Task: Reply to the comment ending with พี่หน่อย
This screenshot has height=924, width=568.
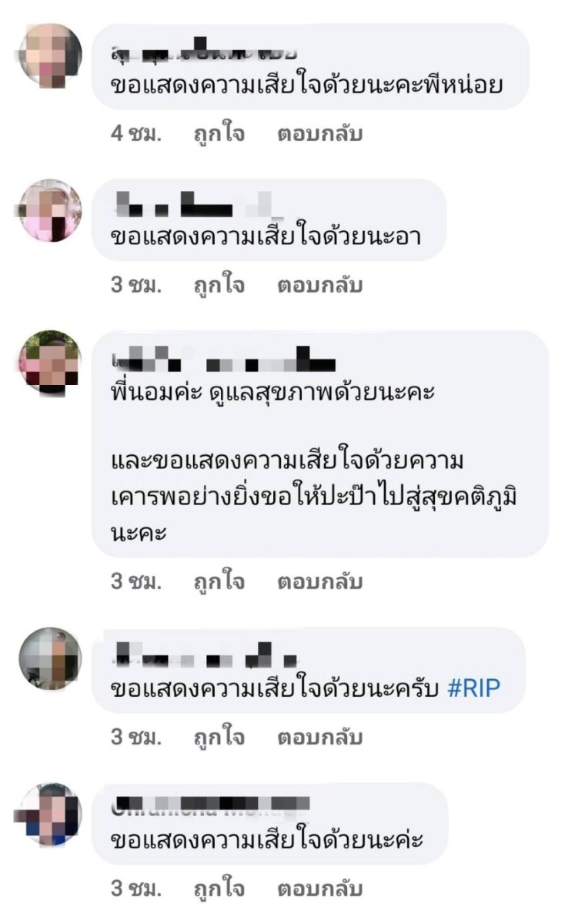Action: 319,134
